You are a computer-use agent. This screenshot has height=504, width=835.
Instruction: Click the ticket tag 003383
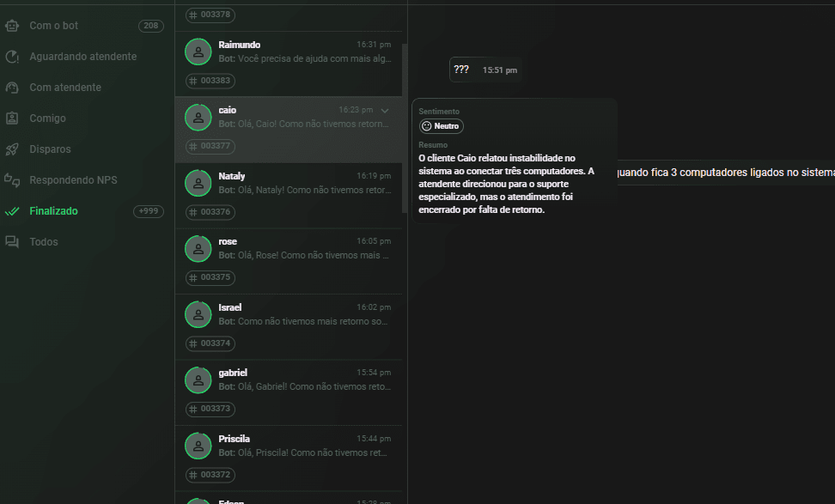(210, 81)
